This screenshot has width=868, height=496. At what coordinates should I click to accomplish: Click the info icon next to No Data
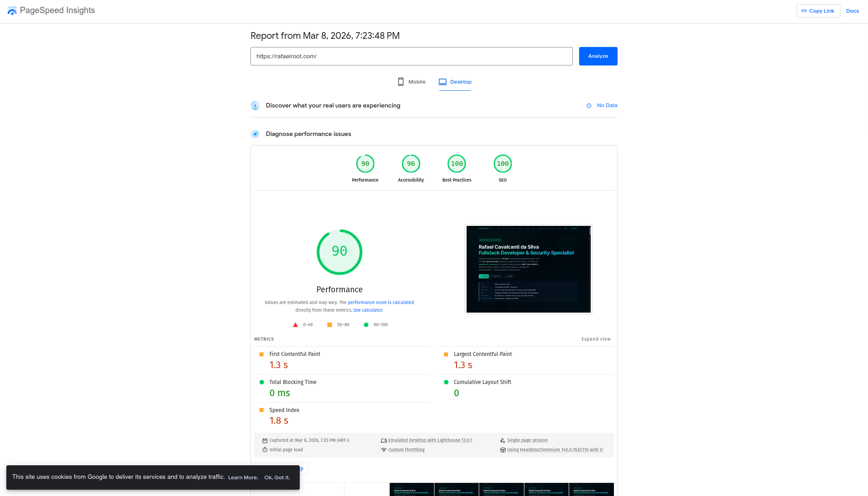[589, 105]
